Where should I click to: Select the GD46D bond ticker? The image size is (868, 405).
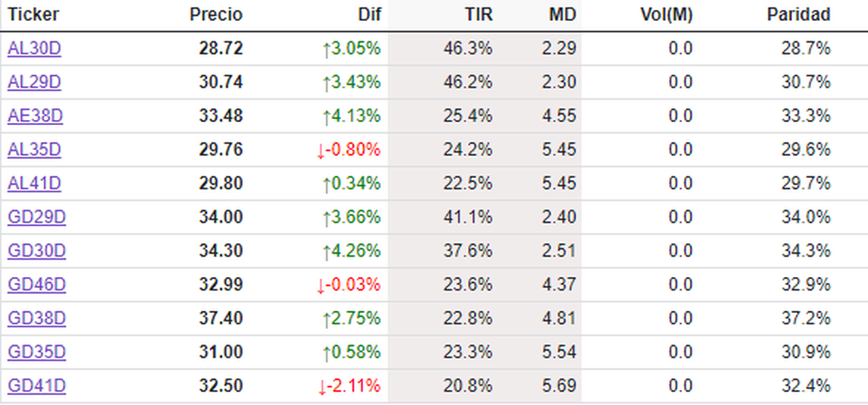coord(36,285)
